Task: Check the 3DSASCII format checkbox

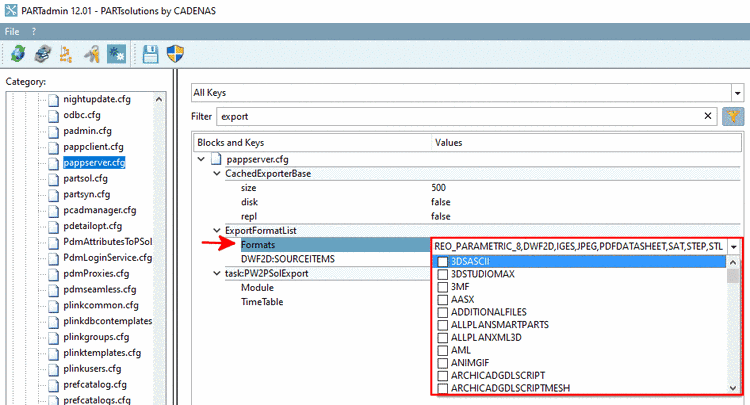Action: (x=443, y=262)
